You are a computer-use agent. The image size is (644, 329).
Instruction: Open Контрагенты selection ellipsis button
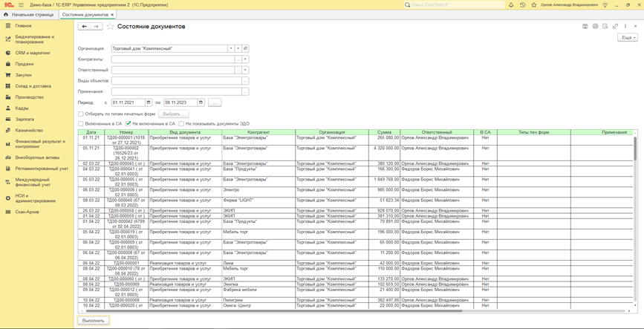pos(238,59)
